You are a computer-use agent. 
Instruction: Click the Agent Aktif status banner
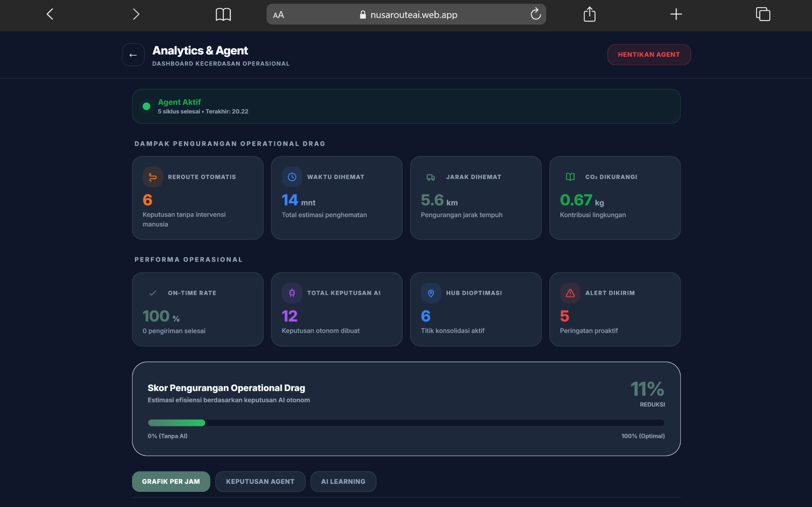pyautogui.click(x=406, y=106)
